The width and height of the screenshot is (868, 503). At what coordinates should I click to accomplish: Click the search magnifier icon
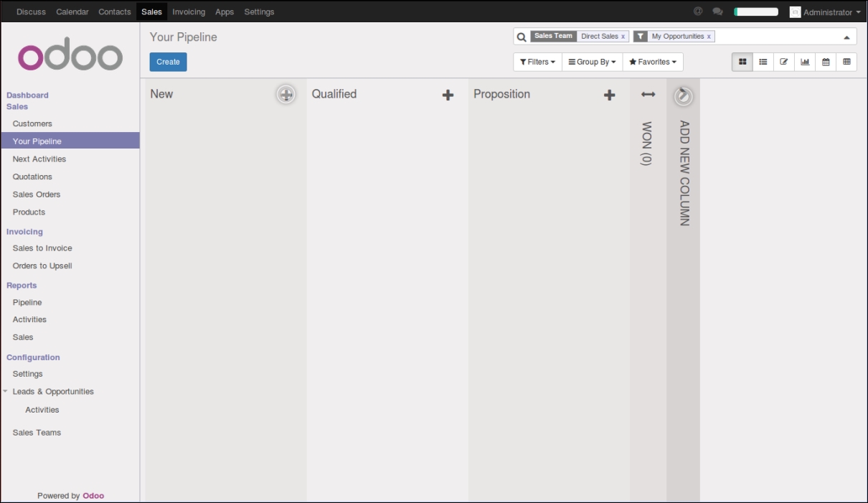[522, 37]
